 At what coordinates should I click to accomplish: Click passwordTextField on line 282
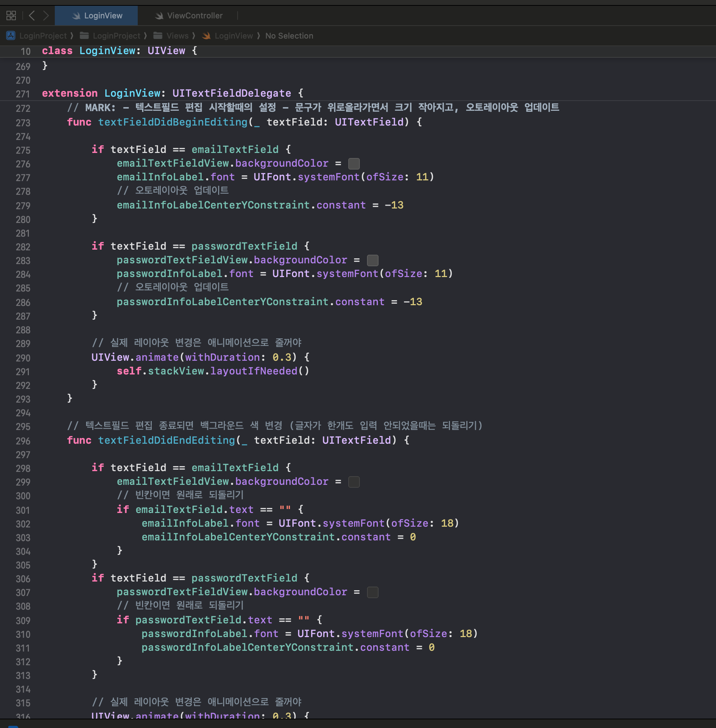click(x=244, y=246)
